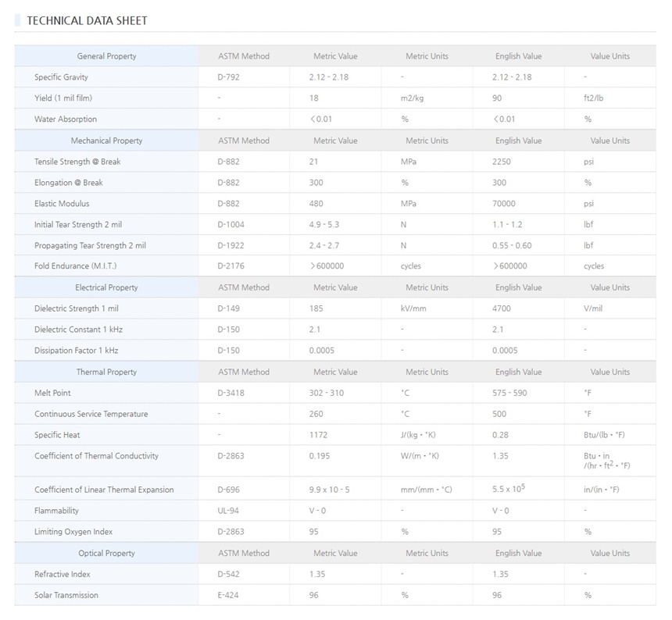Select the General Property section header

(x=106, y=56)
